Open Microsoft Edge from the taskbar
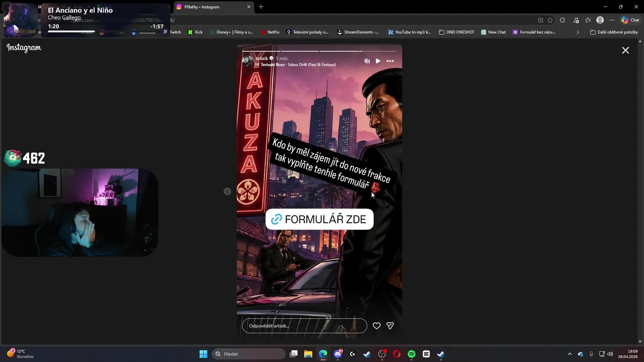This screenshot has width=644, height=362. pos(323,354)
